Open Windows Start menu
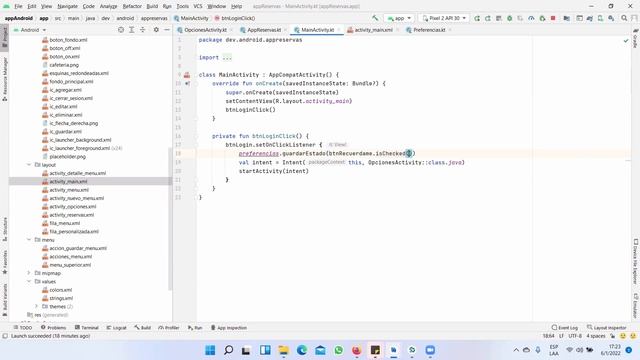The height and width of the screenshot is (360, 640). (x=210, y=350)
